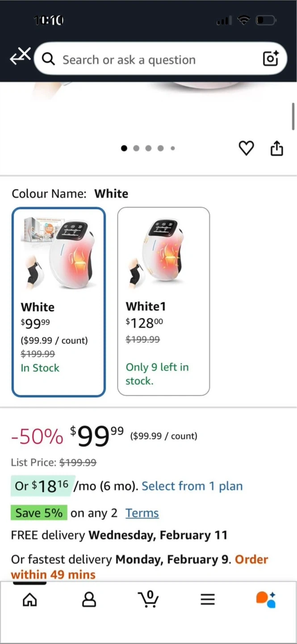
Task: Tap the share icon
Action: [277, 148]
